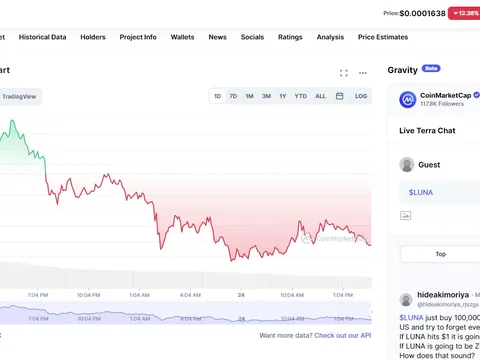The height and width of the screenshot is (360, 480).
Task: Open hideakimoriya's profile avatar
Action: (x=406, y=299)
